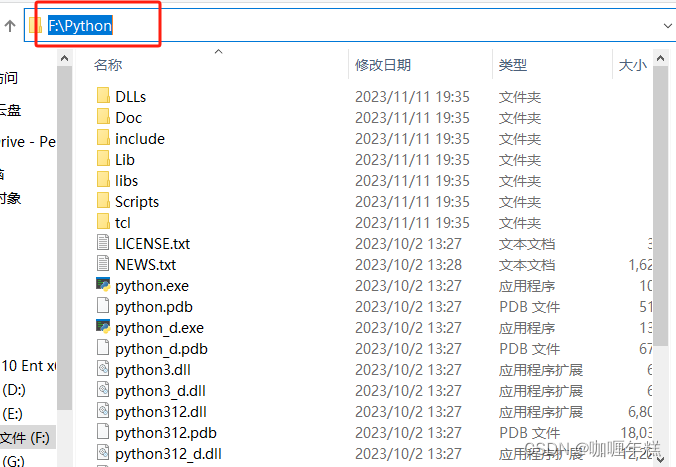This screenshot has height=467, width=676.
Task: Select the LICENSE.txt file name
Action: pos(152,244)
